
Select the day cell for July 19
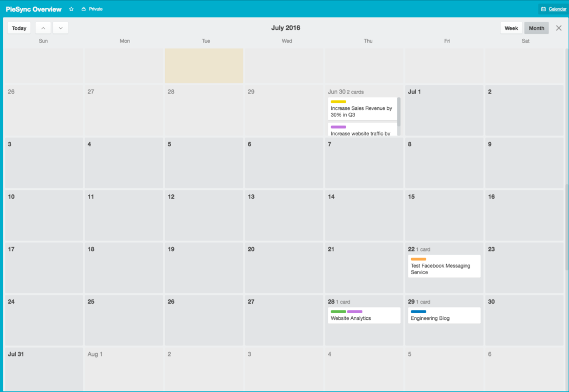tap(204, 268)
